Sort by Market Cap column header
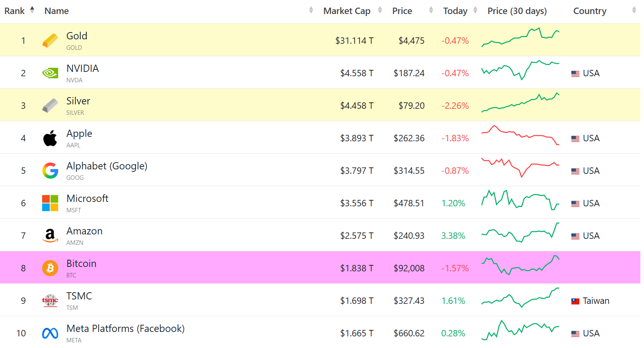Screen dimensions: 644x348 point(347,11)
